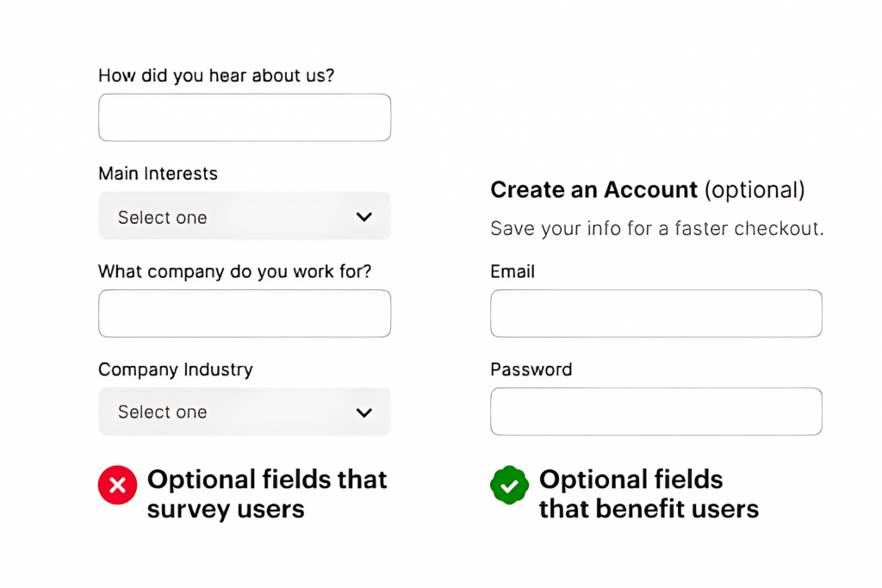882x588 pixels.
Task: Click 'Optional fields that survey users' caption
Action: (268, 493)
